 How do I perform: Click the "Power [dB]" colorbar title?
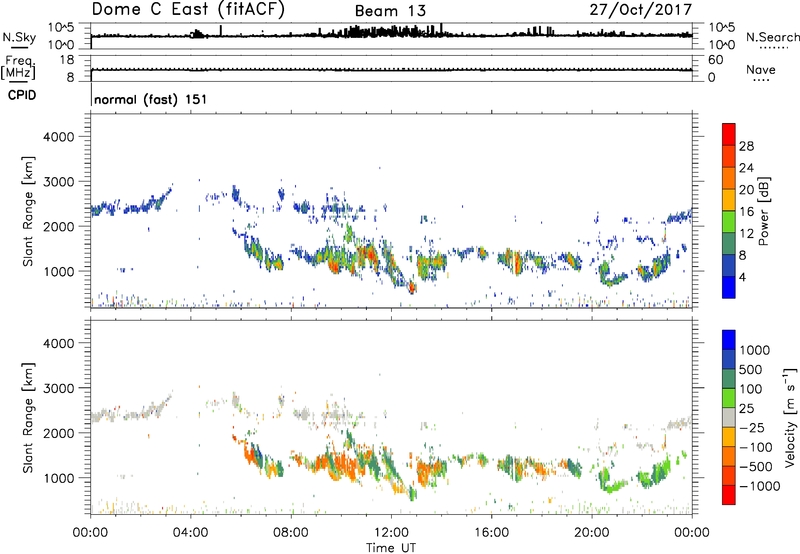tap(763, 211)
